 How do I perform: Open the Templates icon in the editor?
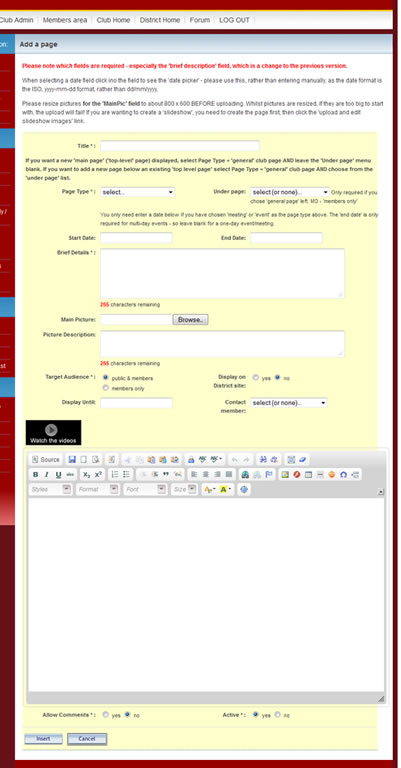tap(112, 460)
